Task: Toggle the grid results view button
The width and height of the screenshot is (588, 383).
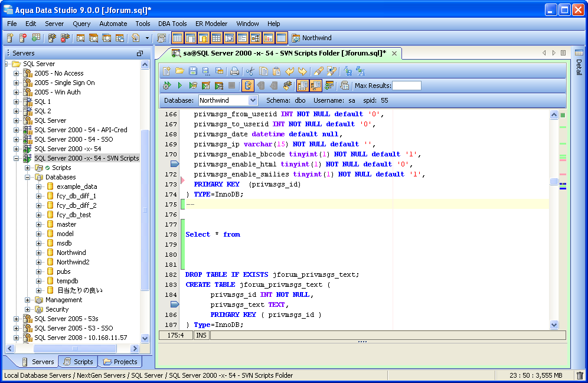Action: [303, 86]
